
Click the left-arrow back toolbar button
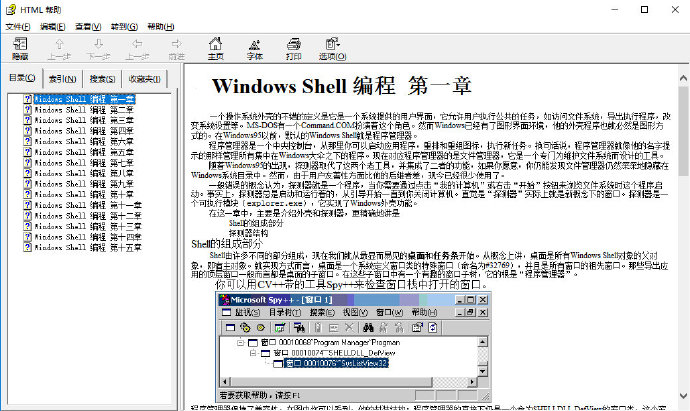coord(137,48)
